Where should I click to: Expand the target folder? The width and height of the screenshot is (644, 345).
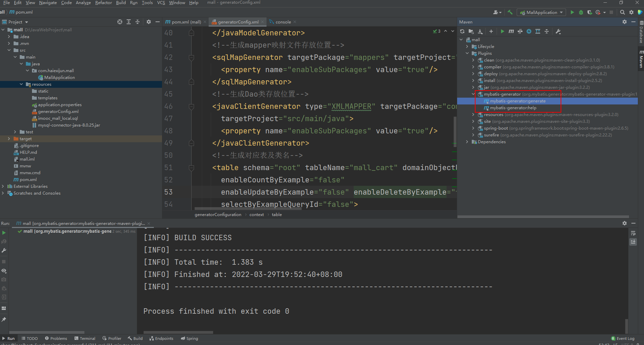tap(9, 139)
